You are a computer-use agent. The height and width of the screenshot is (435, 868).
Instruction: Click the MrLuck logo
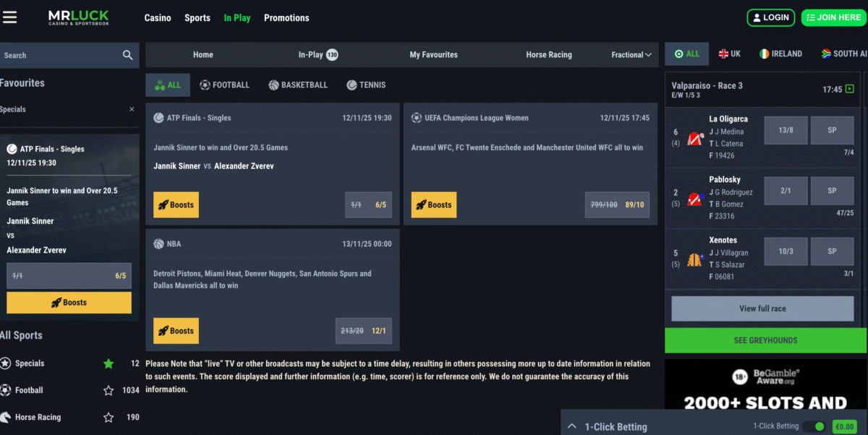[80, 17]
